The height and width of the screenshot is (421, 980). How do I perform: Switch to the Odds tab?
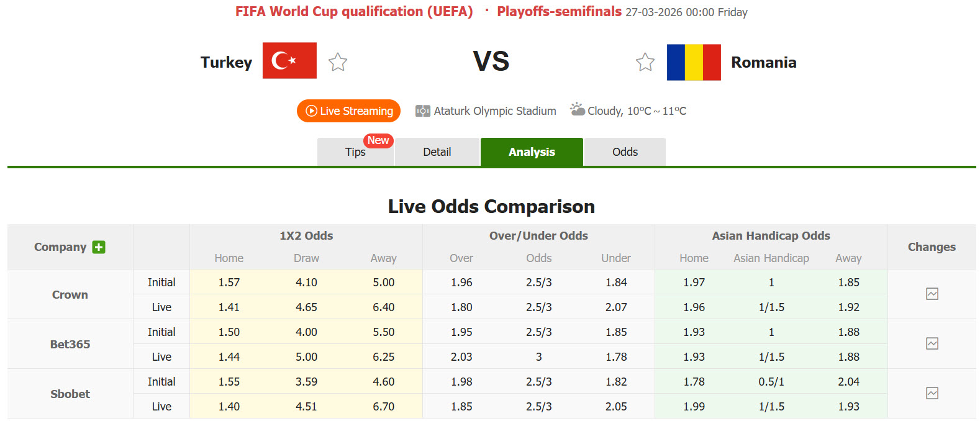[x=624, y=152]
